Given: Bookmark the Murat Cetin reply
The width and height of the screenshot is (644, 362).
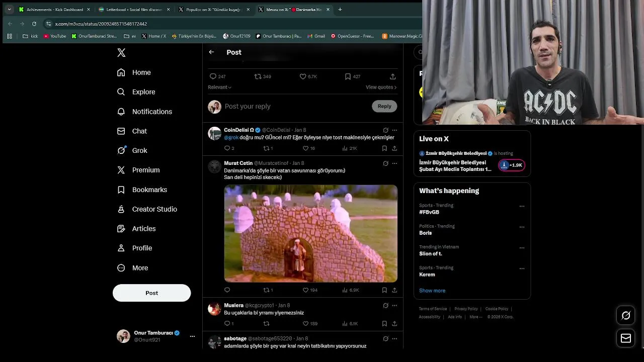Looking at the screenshot, I should [384, 290].
